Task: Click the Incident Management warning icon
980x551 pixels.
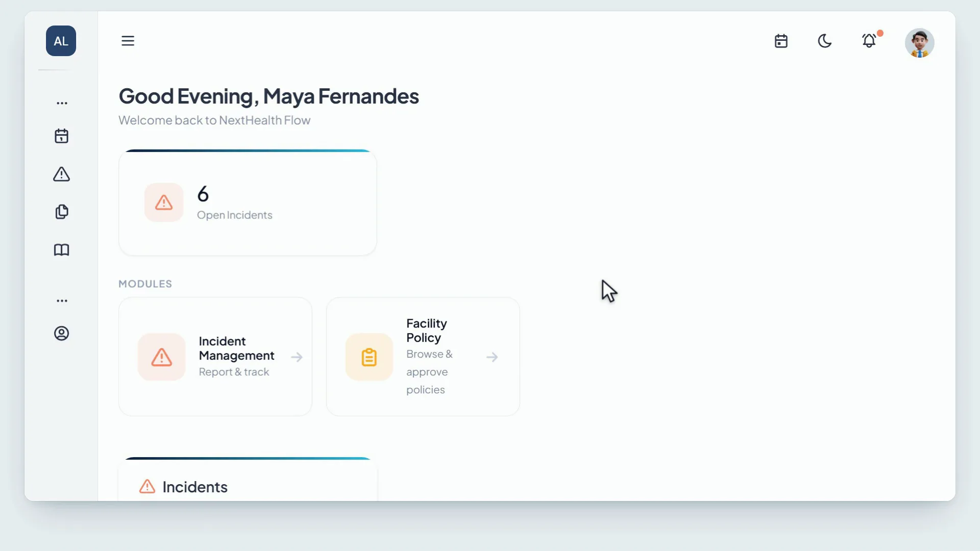Action: tap(161, 357)
